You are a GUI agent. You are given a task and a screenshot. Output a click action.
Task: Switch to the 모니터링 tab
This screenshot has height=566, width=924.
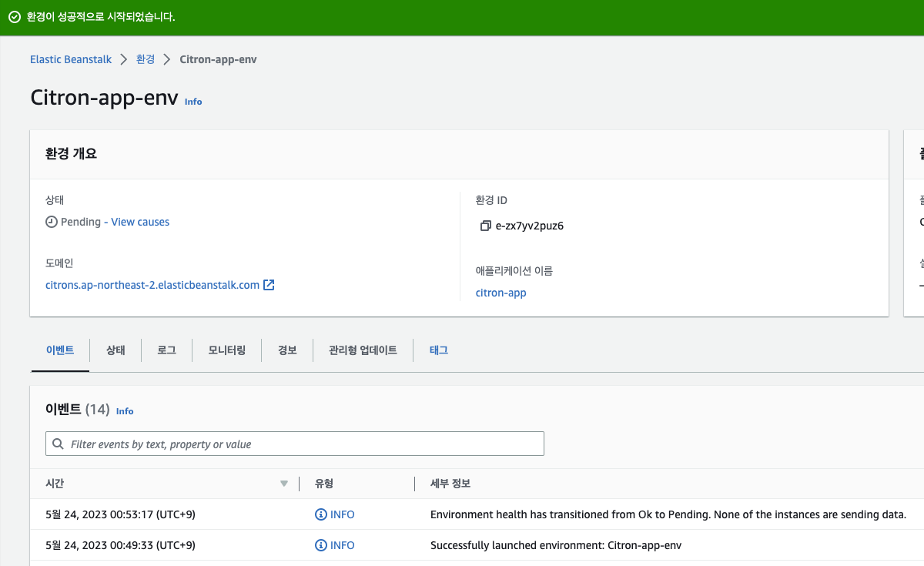point(227,350)
